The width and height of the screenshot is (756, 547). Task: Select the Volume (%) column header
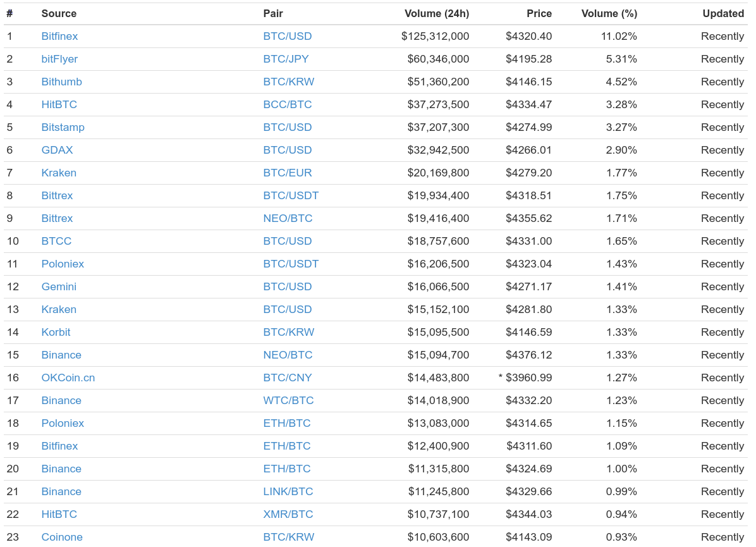(x=609, y=13)
